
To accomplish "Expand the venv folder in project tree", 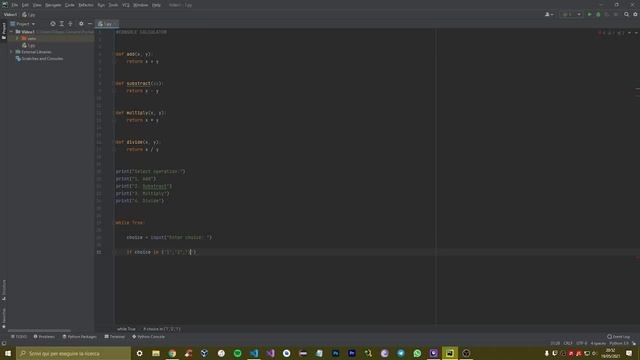I will (17, 38).
